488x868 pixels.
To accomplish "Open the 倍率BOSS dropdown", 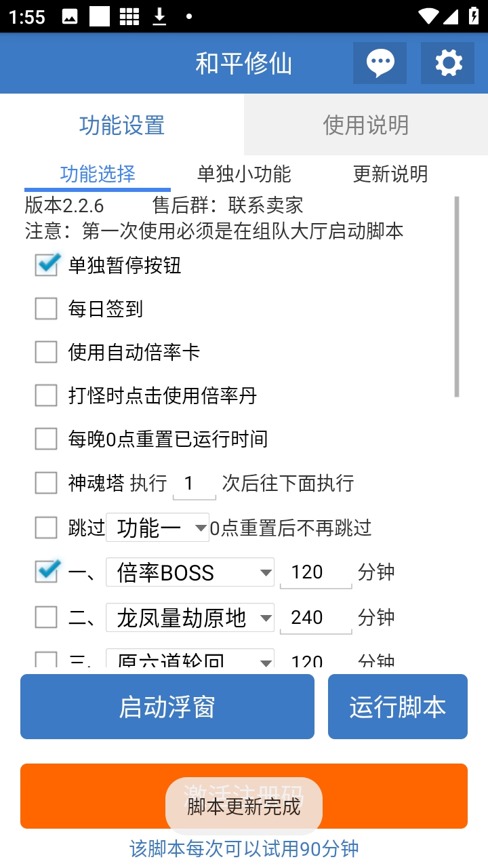I will click(190, 572).
